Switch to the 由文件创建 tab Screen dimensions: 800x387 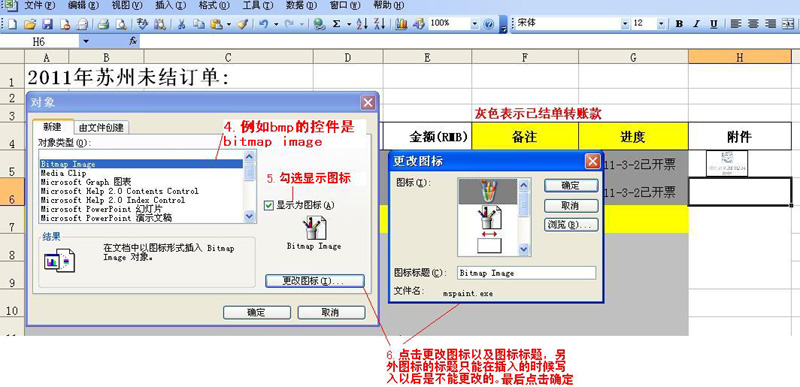[x=102, y=127]
